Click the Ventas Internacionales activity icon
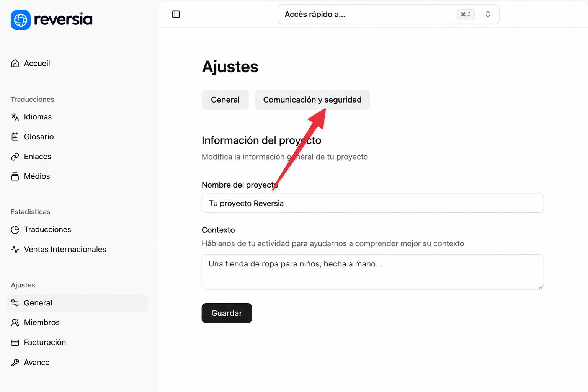The width and height of the screenshot is (588, 392). [x=15, y=249]
